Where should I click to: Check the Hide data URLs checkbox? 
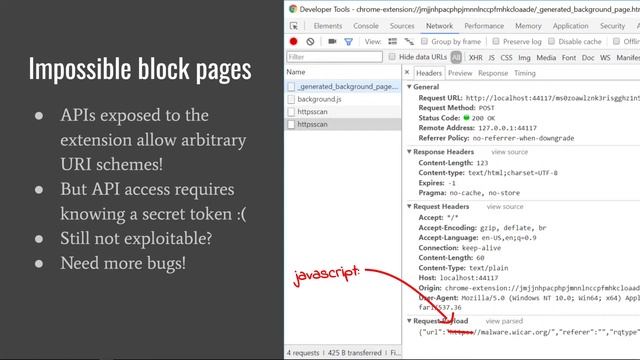(392, 57)
